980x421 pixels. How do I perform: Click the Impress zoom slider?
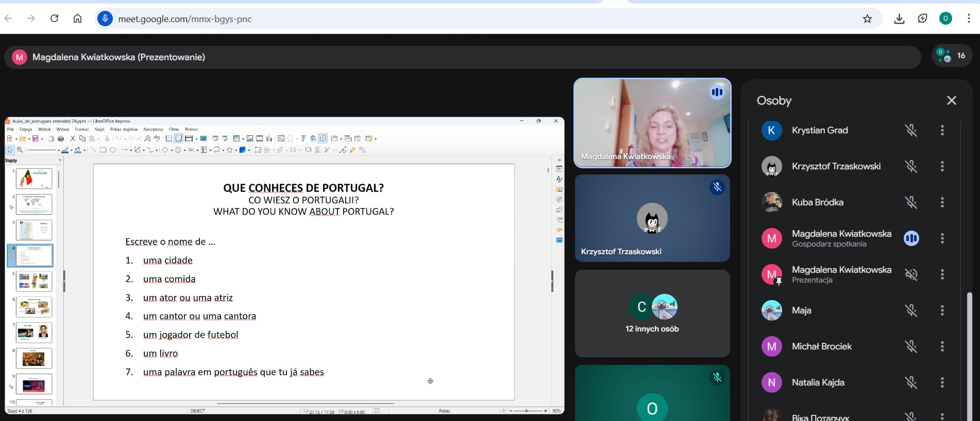click(x=527, y=411)
